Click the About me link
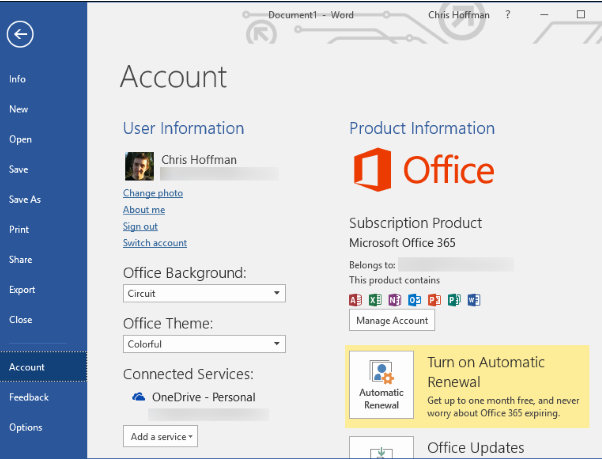Image resolution: width=602 pixels, height=459 pixels. point(144,210)
